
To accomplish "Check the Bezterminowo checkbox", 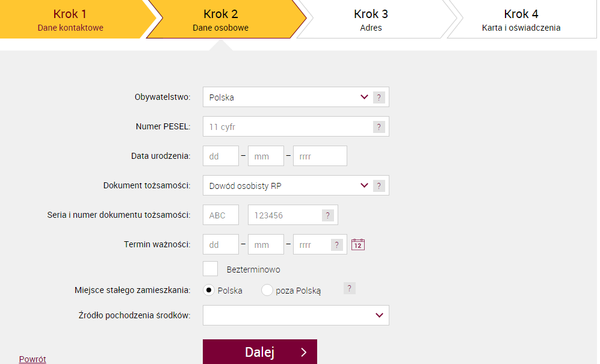I will tap(210, 269).
